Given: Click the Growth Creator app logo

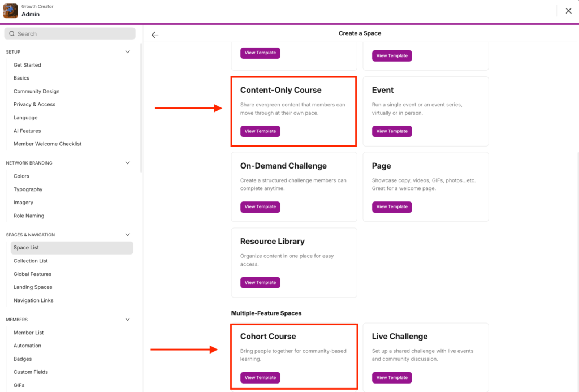Looking at the screenshot, I should [x=10, y=11].
